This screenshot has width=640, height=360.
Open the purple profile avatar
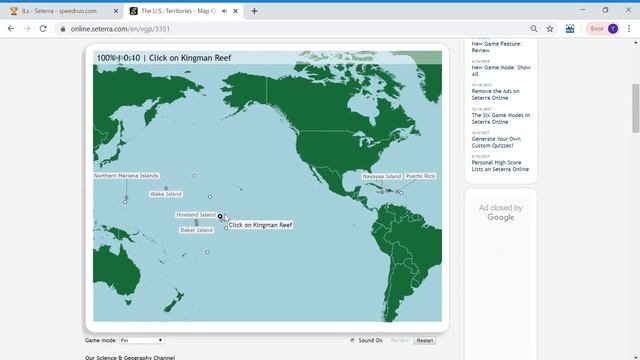coord(613,29)
